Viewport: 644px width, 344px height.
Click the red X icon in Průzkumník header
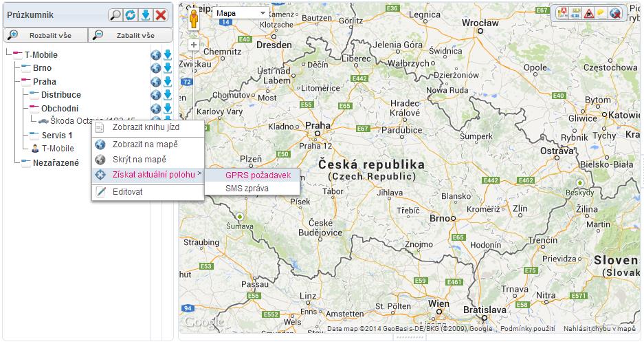161,15
